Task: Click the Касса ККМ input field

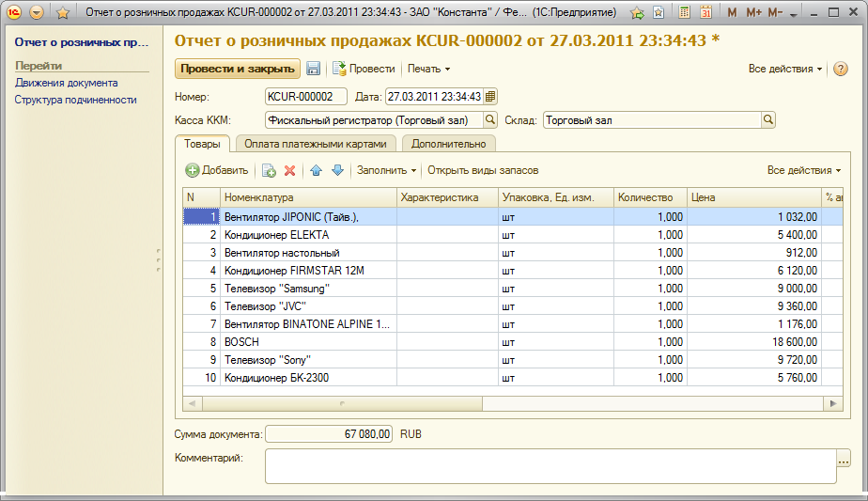Action: click(x=374, y=119)
